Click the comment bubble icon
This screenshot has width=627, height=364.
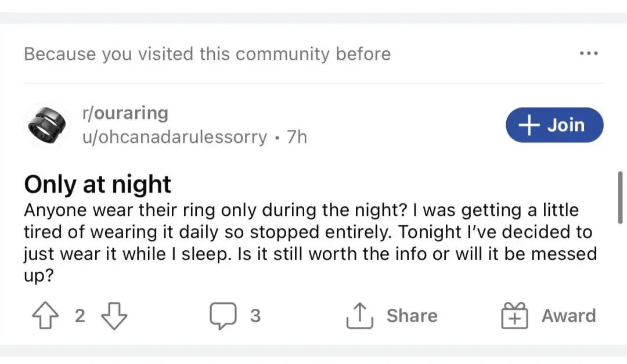coord(222,316)
